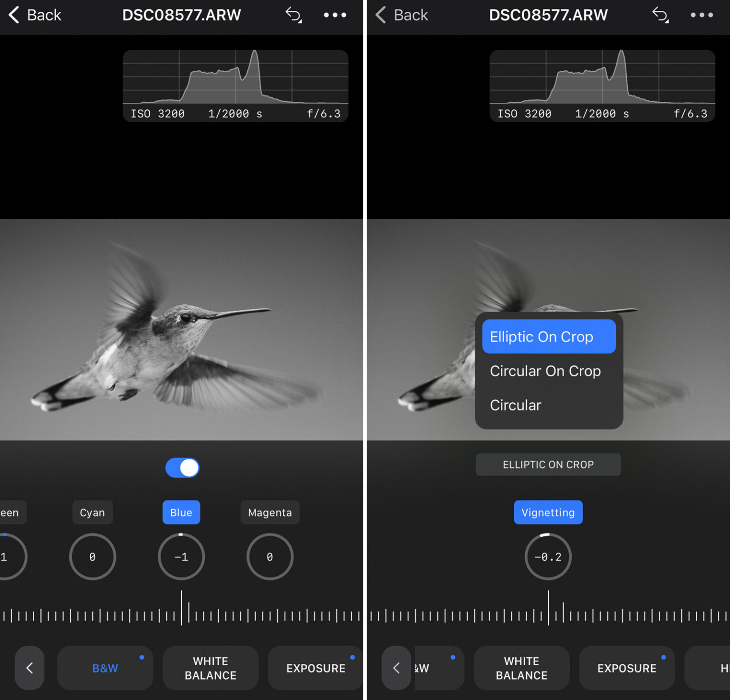Tap the Vignetting dial showing -0.2
This screenshot has width=730, height=700.
[548, 556]
